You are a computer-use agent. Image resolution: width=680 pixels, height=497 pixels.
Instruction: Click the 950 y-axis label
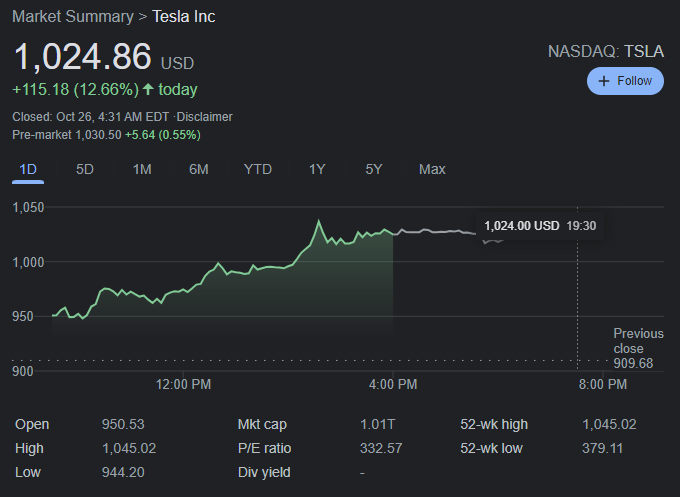[x=23, y=316]
